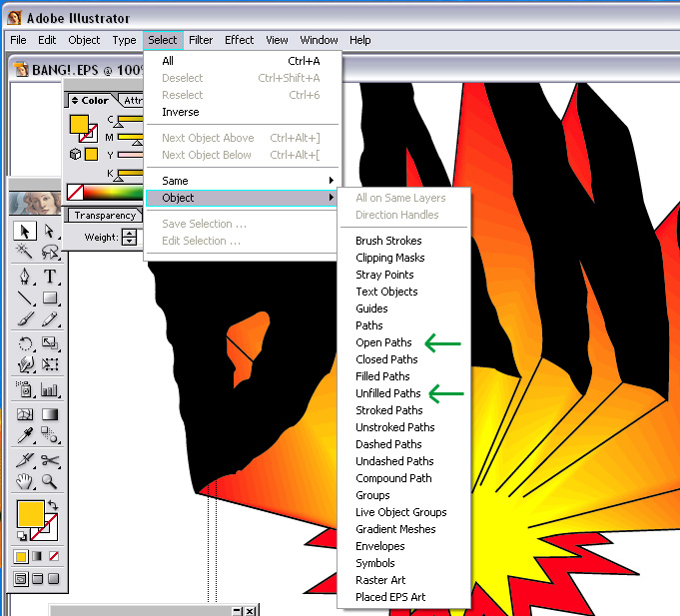Activate the Paintbrush tool
This screenshot has width=680, height=616.
pyautogui.click(x=25, y=319)
